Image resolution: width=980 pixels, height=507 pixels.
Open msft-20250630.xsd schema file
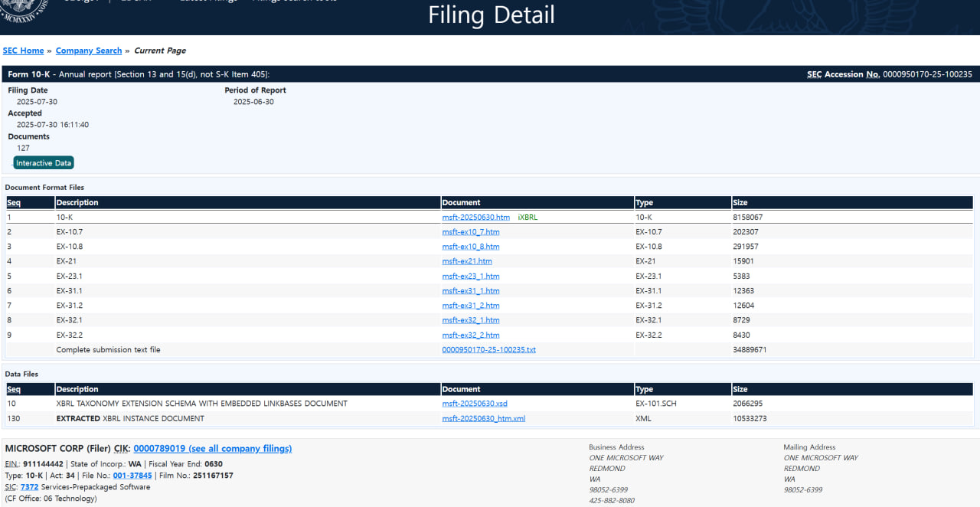[475, 404]
